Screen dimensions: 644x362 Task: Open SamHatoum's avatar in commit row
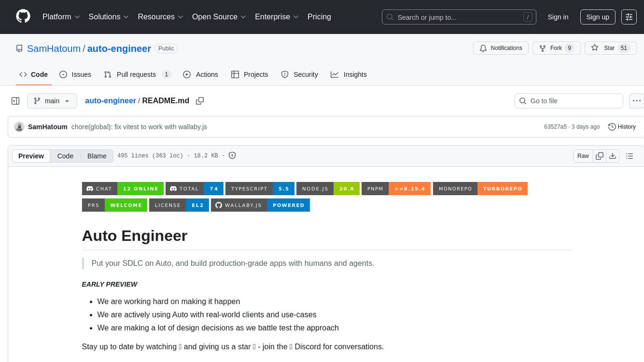coord(19,127)
